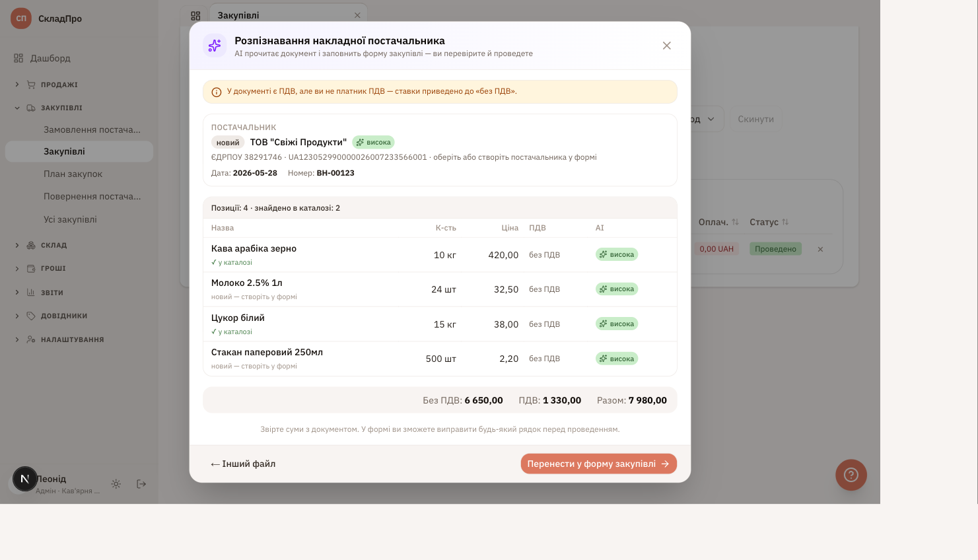Click the logout icon at sidebar bottom
Screen dimensions: 978x560
pos(141,484)
